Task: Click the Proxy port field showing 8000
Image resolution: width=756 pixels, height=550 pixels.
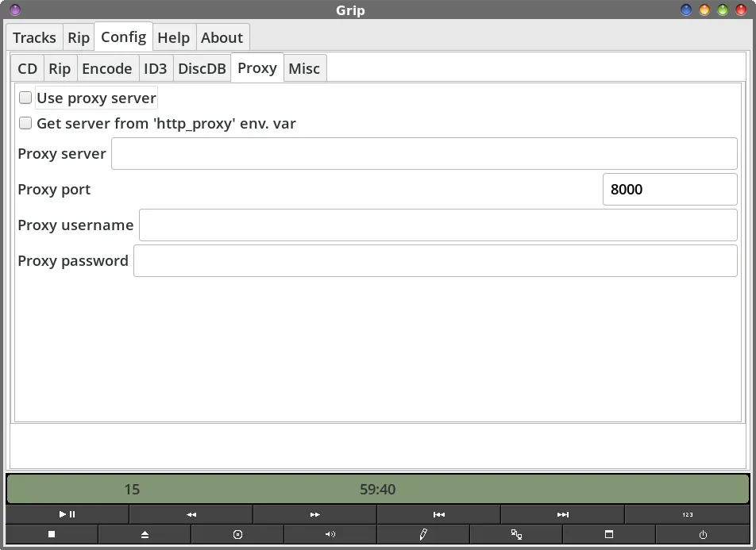Action: pos(670,189)
